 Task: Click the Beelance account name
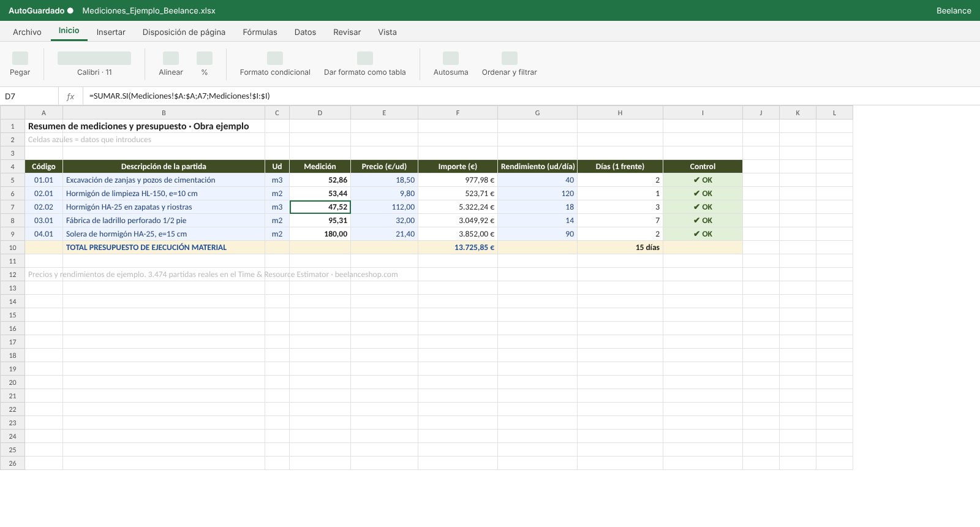(954, 10)
